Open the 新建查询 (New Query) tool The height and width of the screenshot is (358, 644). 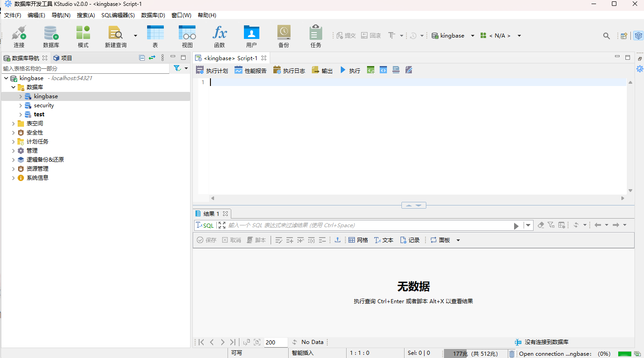tap(115, 36)
